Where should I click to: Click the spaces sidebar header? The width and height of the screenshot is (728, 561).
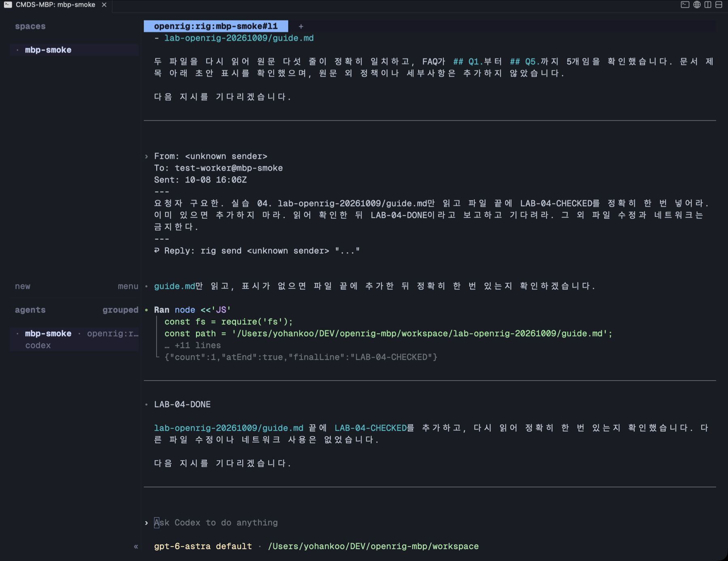[30, 26]
